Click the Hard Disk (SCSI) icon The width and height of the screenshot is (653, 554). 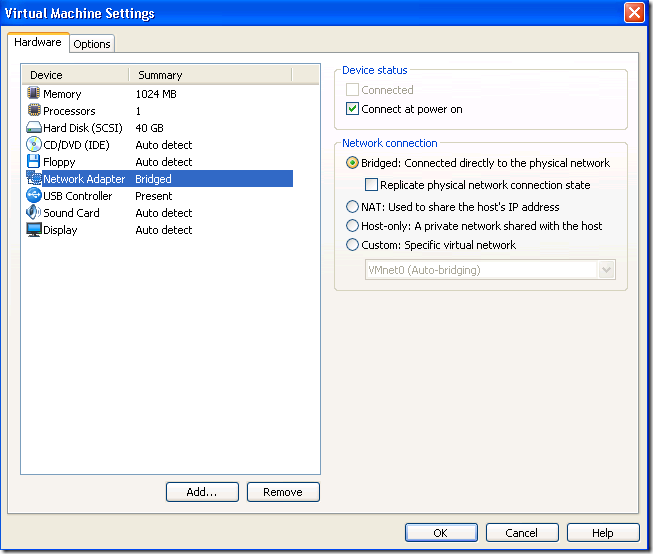(33, 128)
